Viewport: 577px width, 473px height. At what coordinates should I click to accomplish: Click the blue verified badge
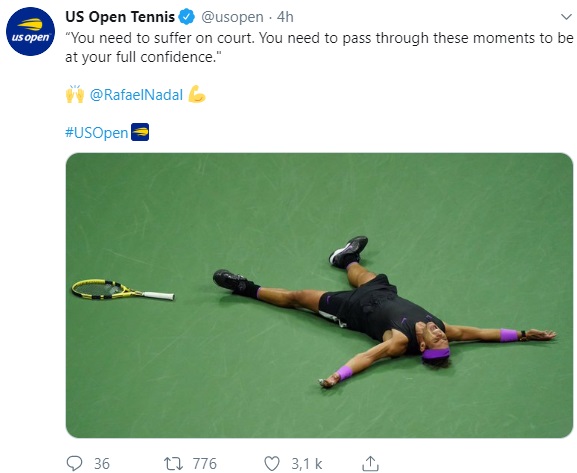[187, 17]
